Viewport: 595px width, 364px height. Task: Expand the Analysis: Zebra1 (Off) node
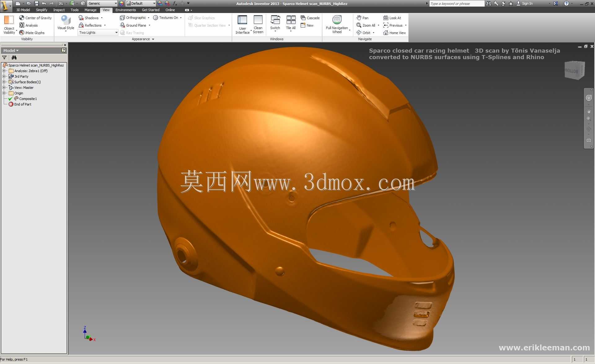pyautogui.click(x=4, y=71)
